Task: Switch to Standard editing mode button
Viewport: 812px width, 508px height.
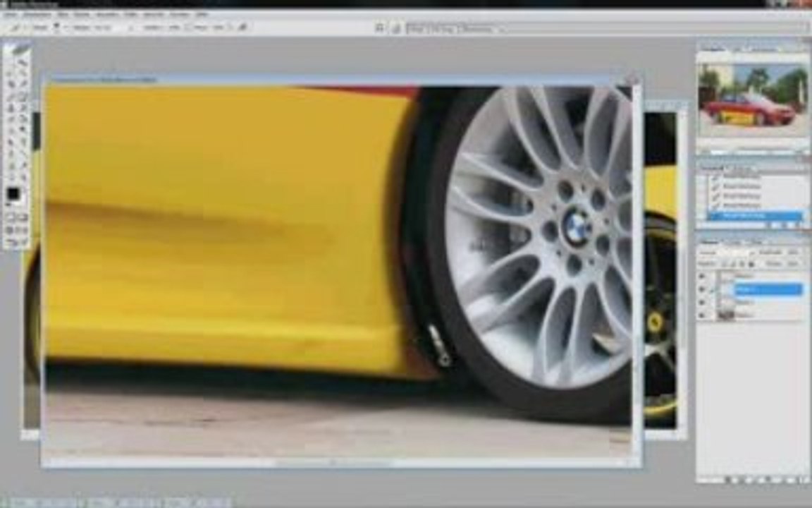Action: [x=11, y=217]
